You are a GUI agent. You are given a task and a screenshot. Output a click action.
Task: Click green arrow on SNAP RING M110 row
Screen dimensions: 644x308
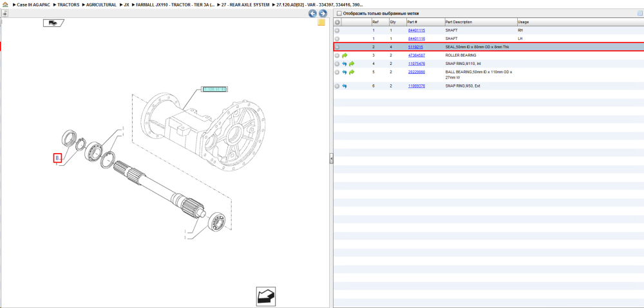coord(352,64)
